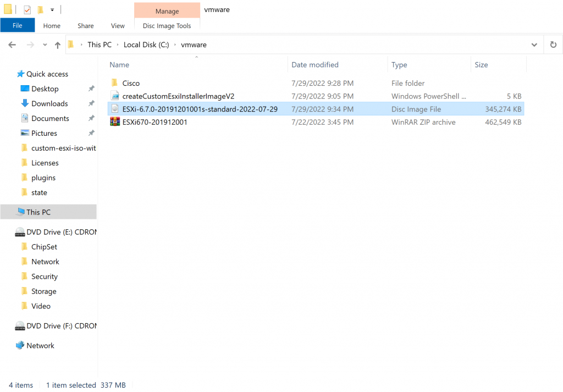Viewport: 563px width, 392px height.
Task: Click vmware in the address breadcrumb
Action: pyautogui.click(x=194, y=45)
